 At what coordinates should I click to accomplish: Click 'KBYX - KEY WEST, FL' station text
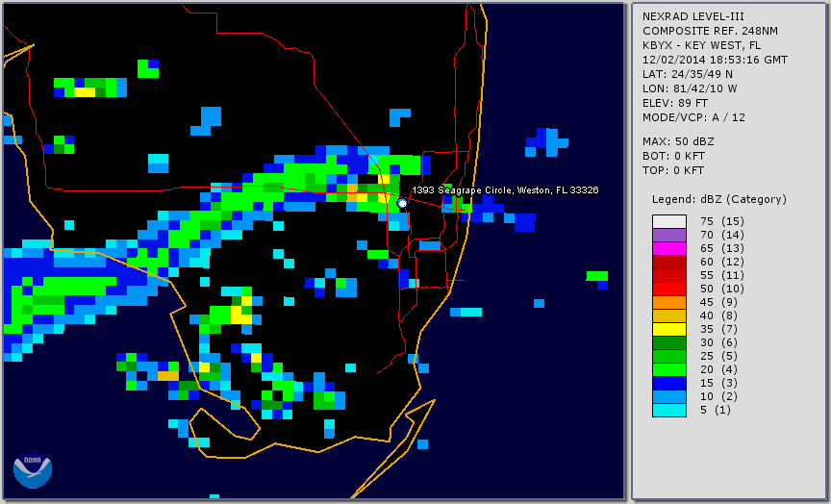click(702, 45)
